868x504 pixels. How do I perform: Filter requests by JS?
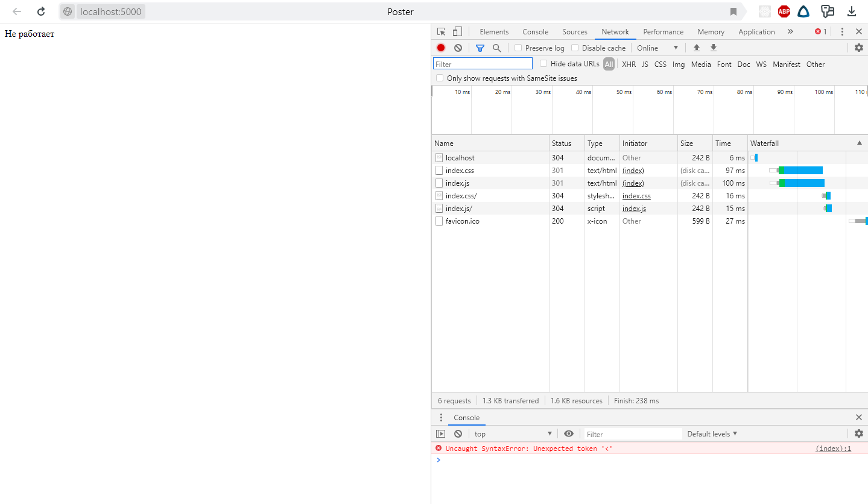click(x=645, y=64)
